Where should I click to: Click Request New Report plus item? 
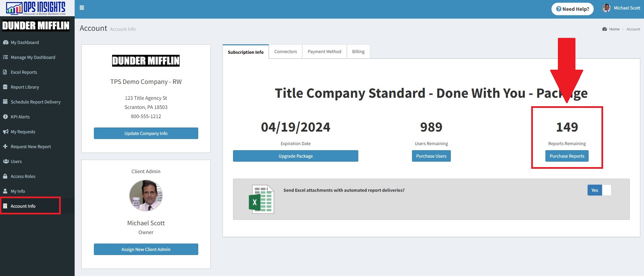click(30, 146)
